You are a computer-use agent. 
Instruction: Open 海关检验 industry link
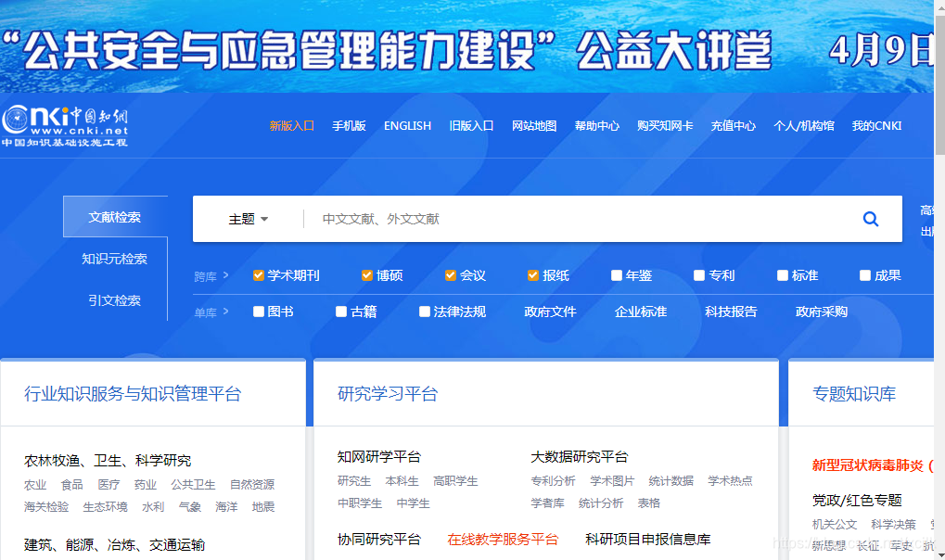point(46,507)
